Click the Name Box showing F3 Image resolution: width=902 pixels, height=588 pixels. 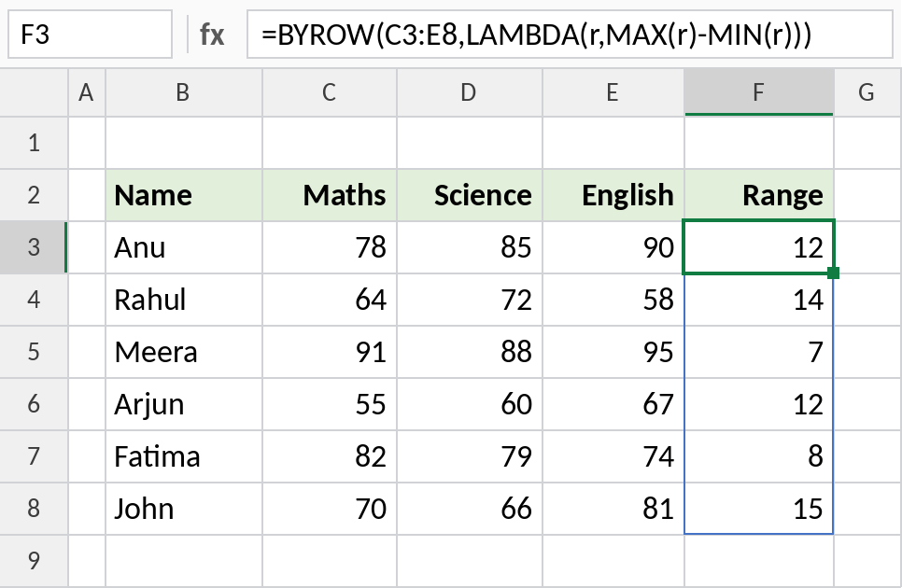(90, 35)
